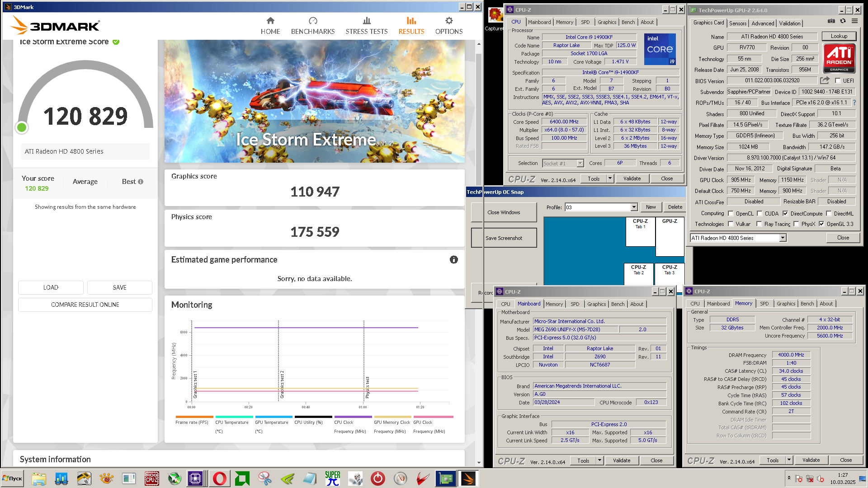
Task: Launch Super PI from the taskbar
Action: coord(333,479)
